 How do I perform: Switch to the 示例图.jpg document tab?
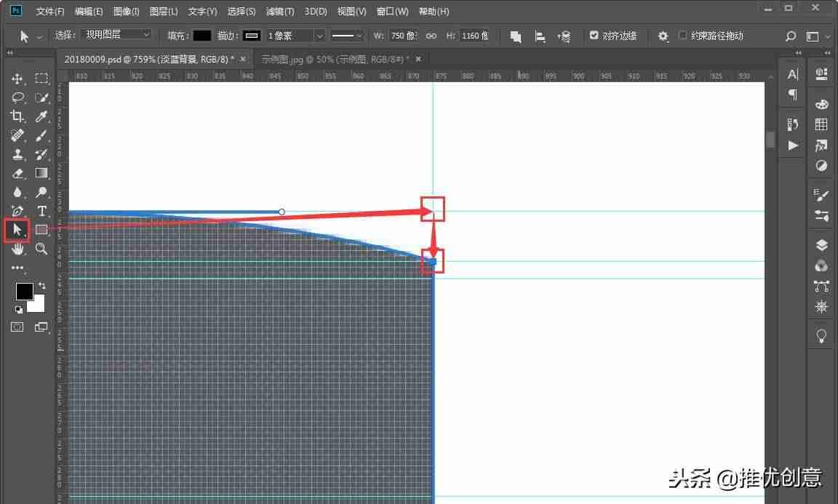coord(335,60)
